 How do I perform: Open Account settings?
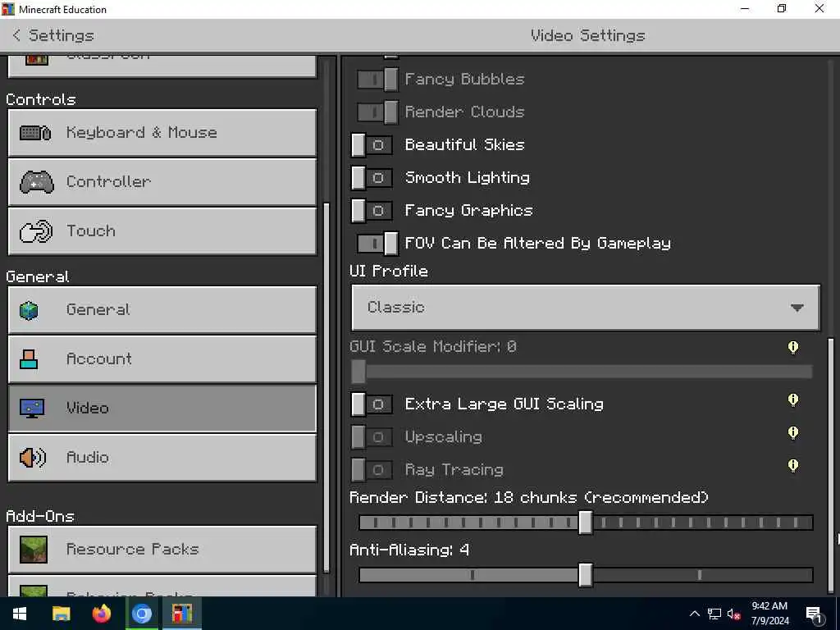(162, 359)
